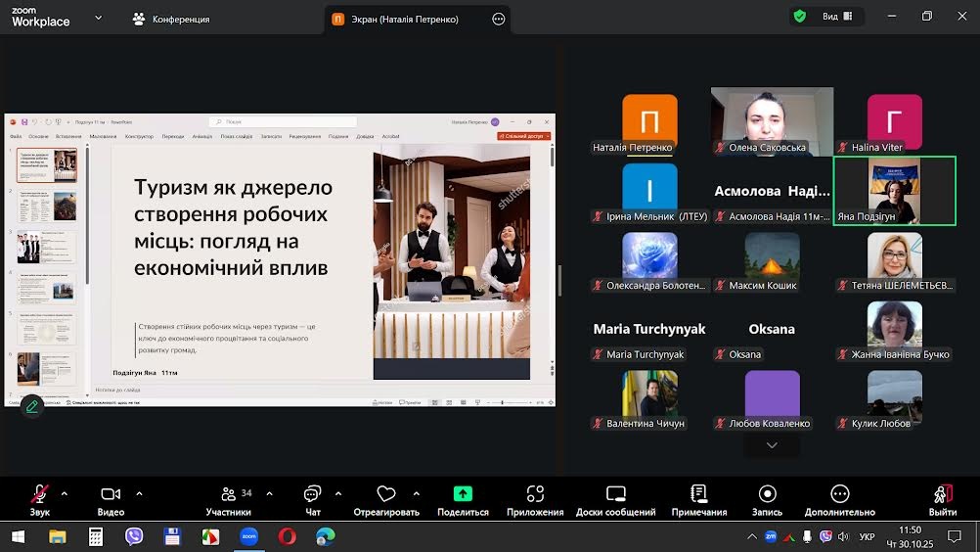Open the Participants panel icon
The height and width of the screenshot is (552, 980).
click(228, 494)
